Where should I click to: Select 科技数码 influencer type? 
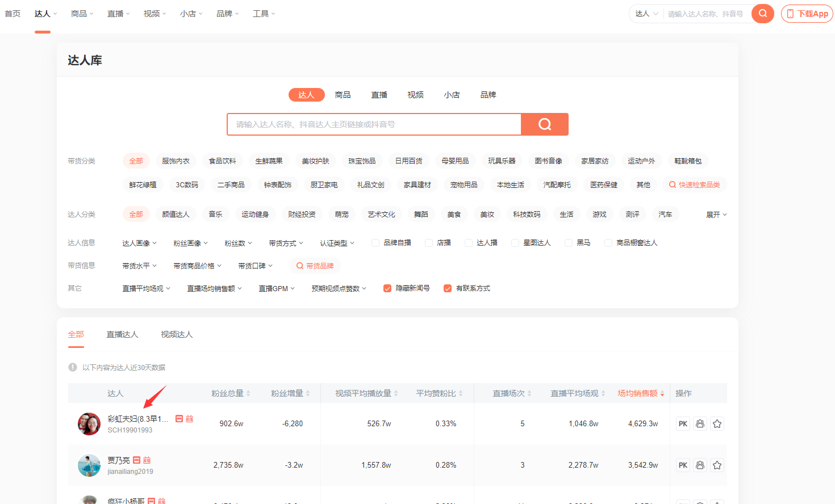[527, 214]
